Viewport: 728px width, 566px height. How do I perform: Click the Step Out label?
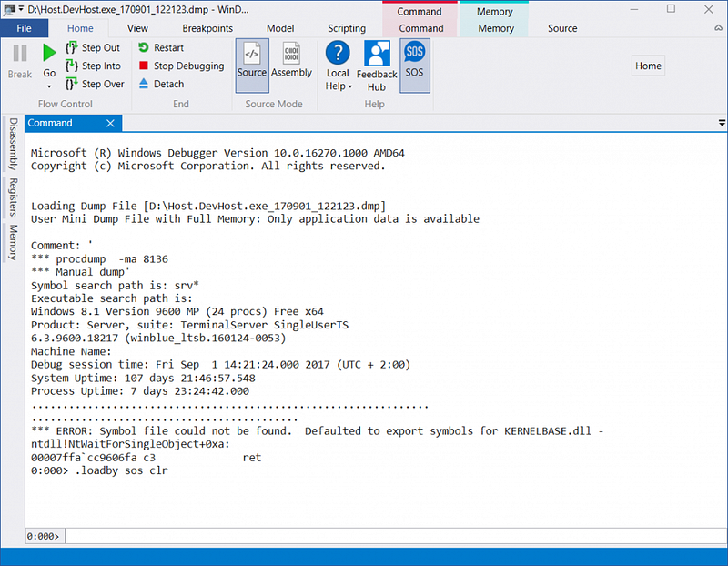click(101, 48)
